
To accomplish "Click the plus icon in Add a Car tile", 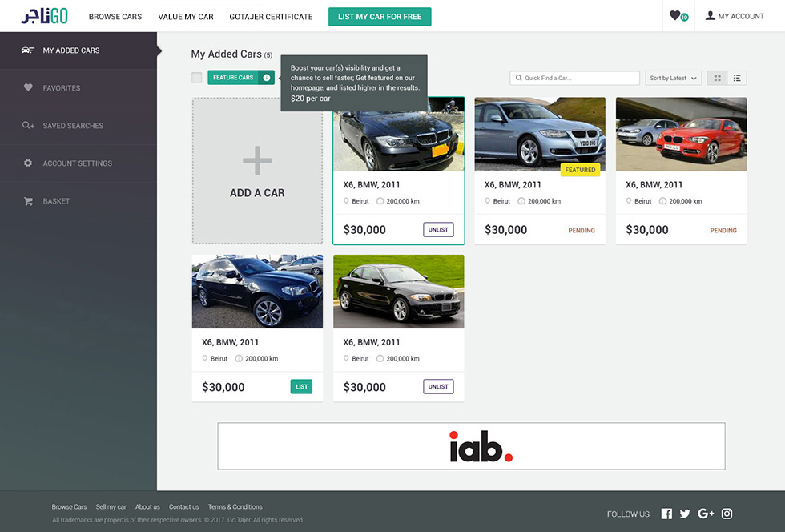I will click(x=257, y=161).
